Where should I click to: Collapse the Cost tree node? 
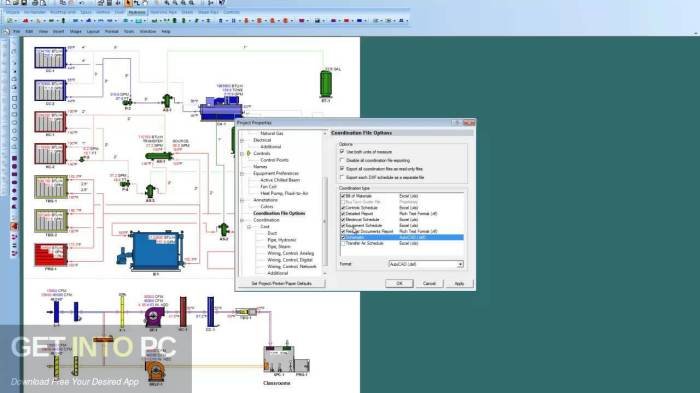coord(249,227)
